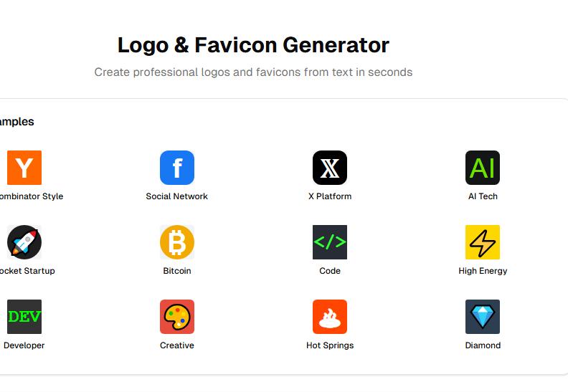568x392 pixels.
Task: Click the Developer label
Action: (24, 345)
